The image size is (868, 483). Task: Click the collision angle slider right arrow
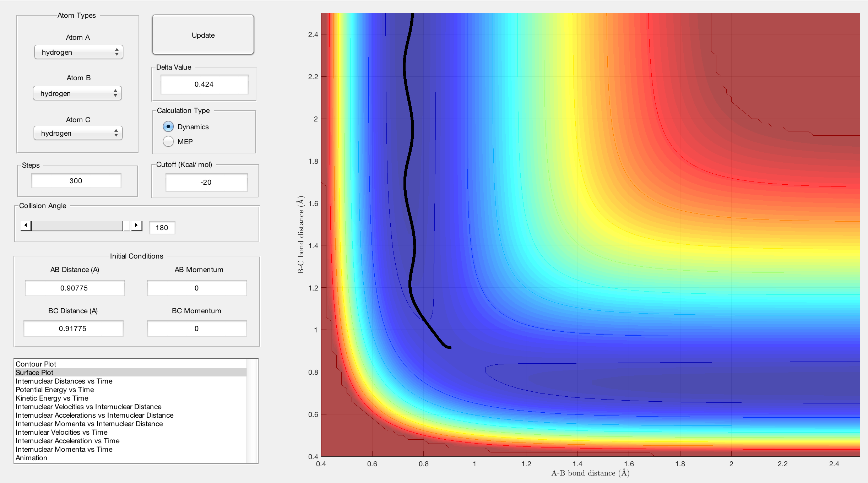click(136, 226)
